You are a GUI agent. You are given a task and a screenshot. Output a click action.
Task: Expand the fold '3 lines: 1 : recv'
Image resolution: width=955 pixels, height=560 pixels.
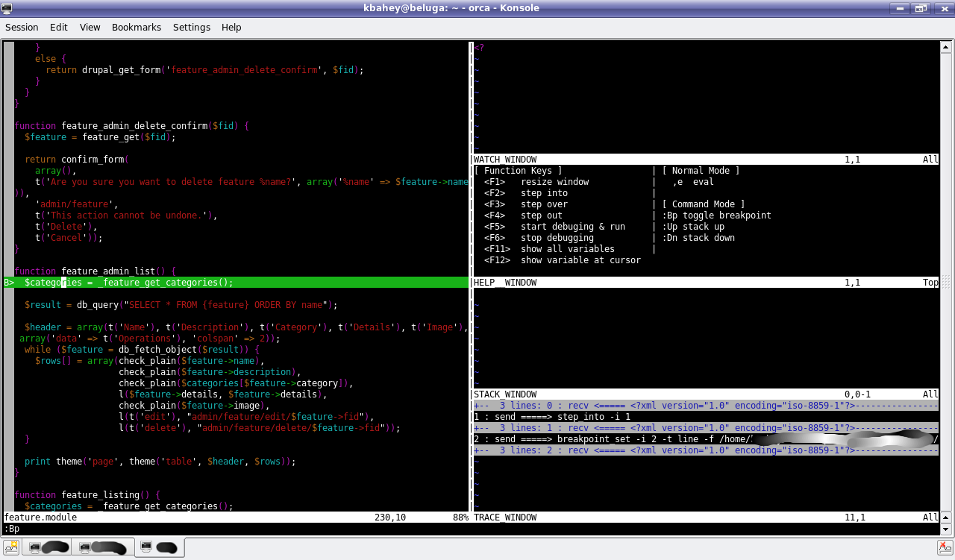(x=706, y=428)
